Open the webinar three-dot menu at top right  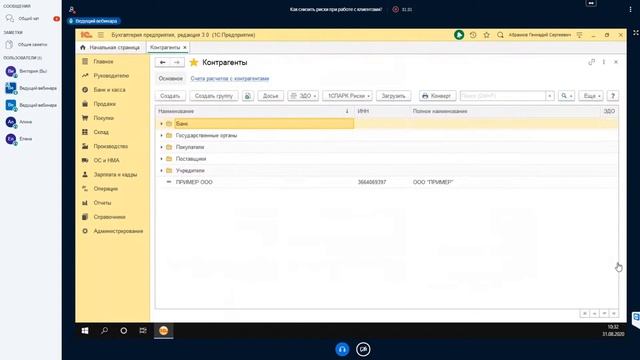630,9
